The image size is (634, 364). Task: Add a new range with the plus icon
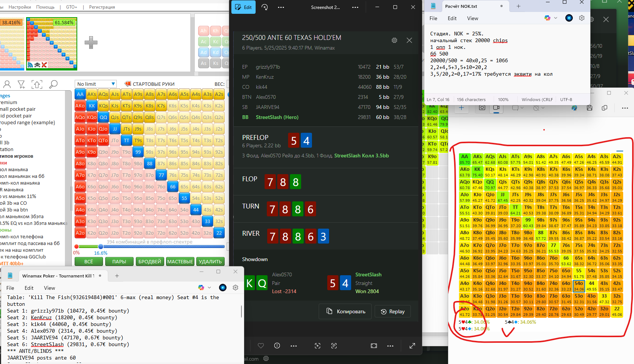(91, 43)
